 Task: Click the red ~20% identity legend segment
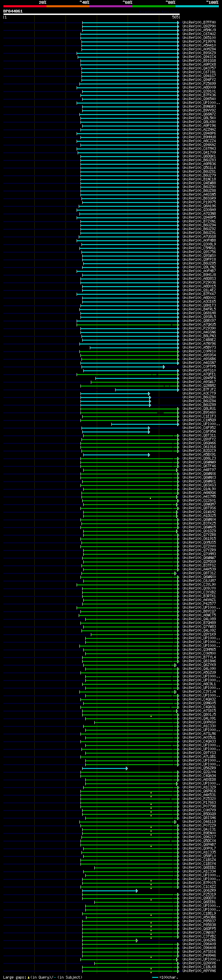coord(25,6)
